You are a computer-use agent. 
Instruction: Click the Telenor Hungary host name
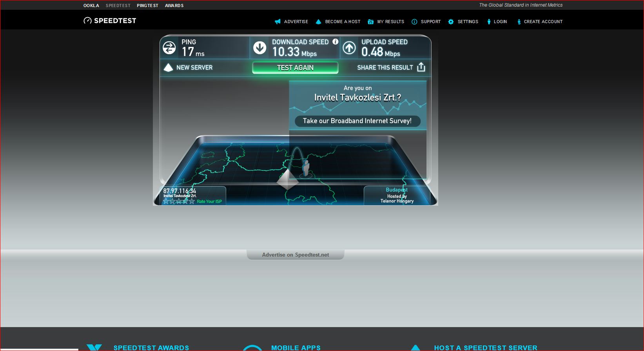point(397,201)
